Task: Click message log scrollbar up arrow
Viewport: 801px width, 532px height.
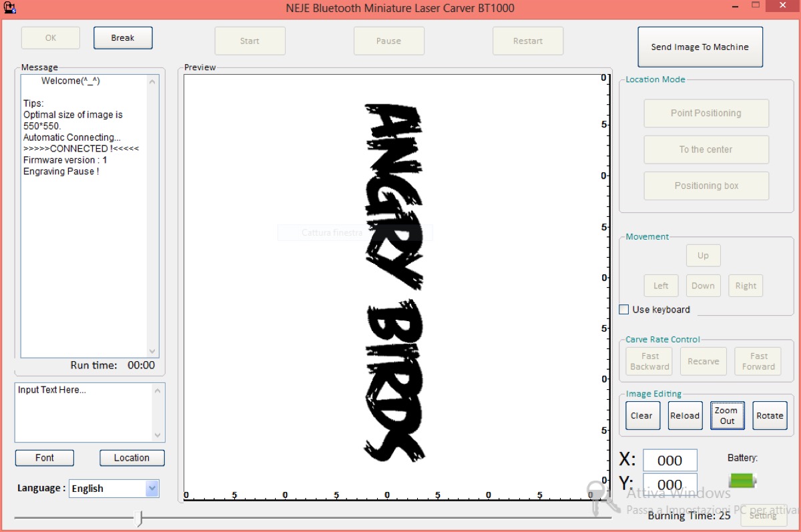Action: [153, 81]
